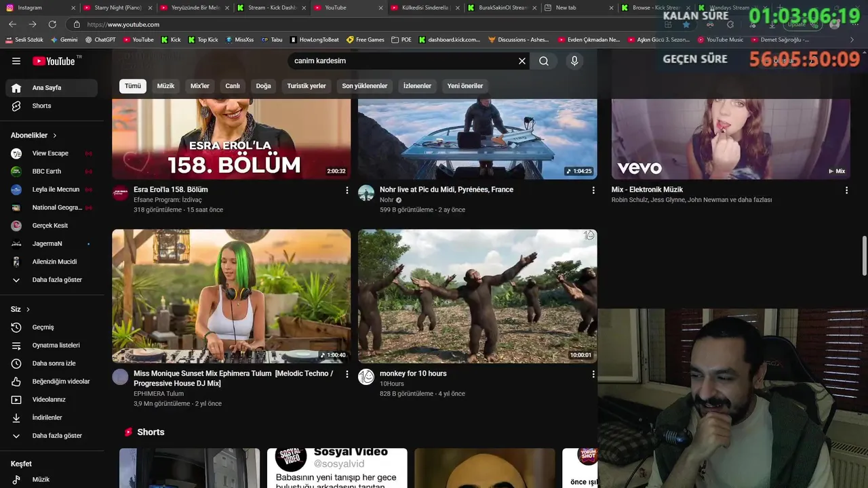Open more options for monkey for 10 hours
The width and height of the screenshot is (868, 488).
click(x=593, y=374)
